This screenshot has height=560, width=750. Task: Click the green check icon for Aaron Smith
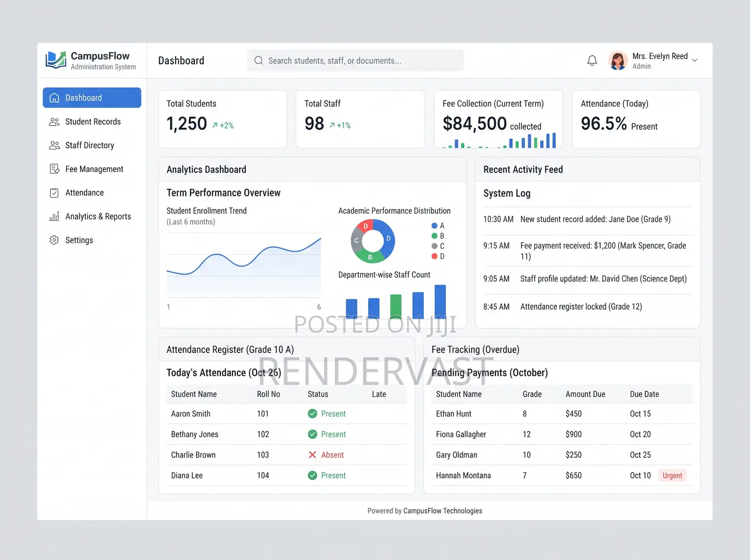312,414
